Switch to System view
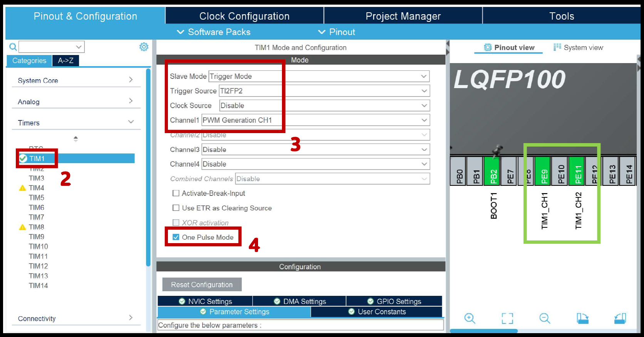 point(578,47)
